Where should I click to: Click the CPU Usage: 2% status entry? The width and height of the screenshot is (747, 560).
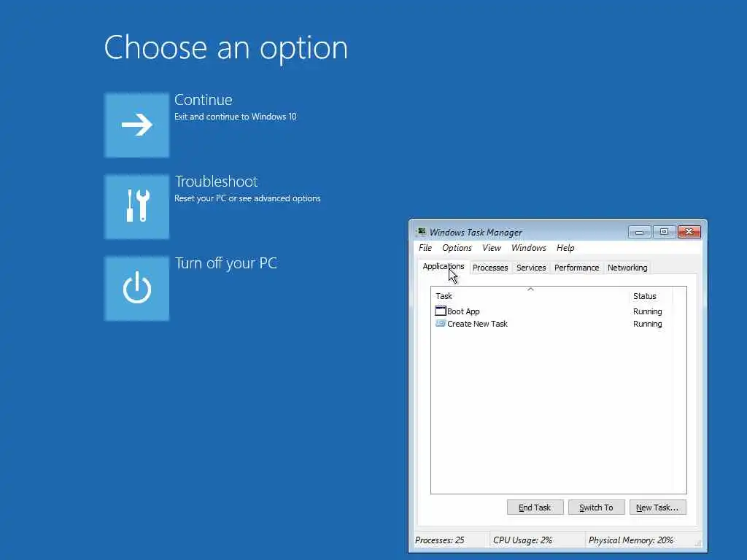pyautogui.click(x=522, y=540)
